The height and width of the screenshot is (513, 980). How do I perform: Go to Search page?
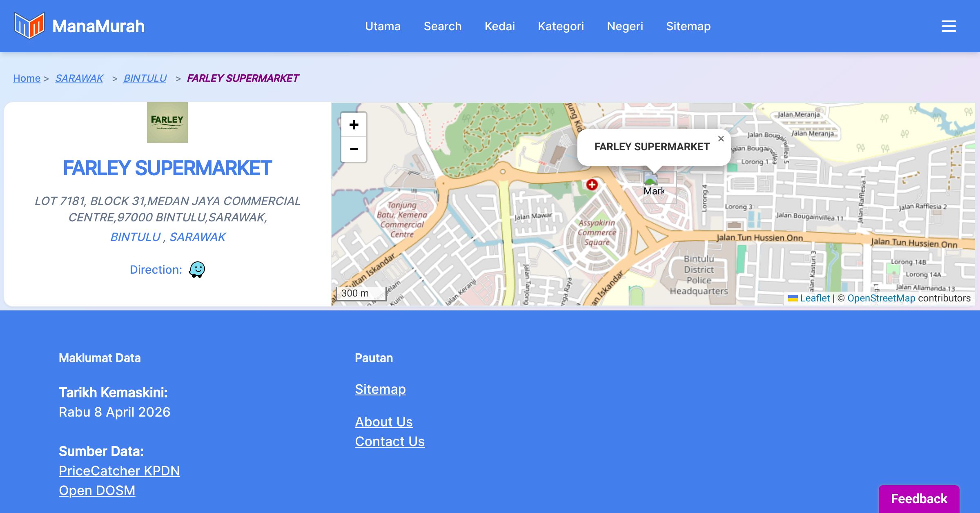[x=442, y=26]
